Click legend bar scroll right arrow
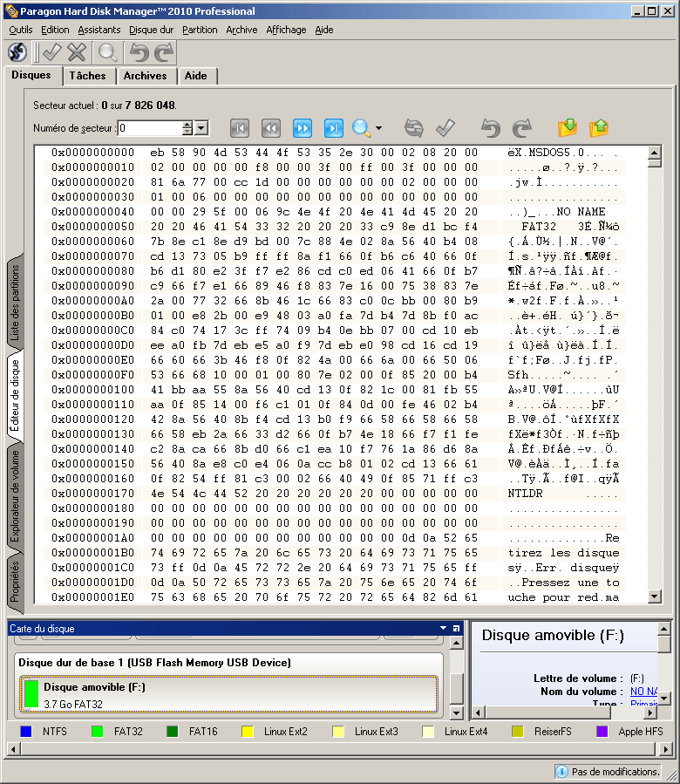This screenshot has height=784, width=680. (665, 749)
